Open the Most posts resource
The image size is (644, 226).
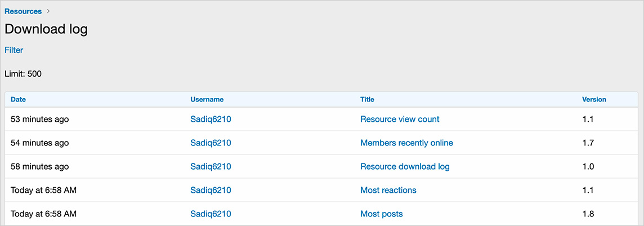point(381,214)
